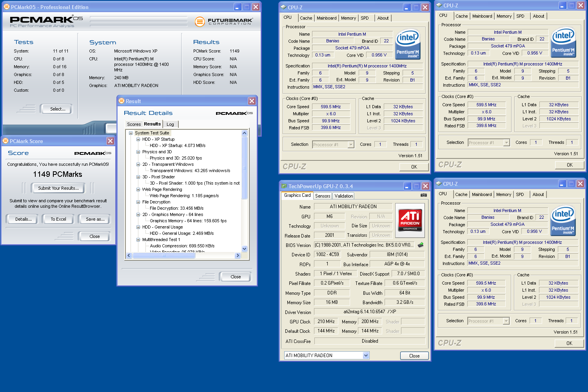Switch to the Scores tab in Result Details
588x392 pixels.
134,124
